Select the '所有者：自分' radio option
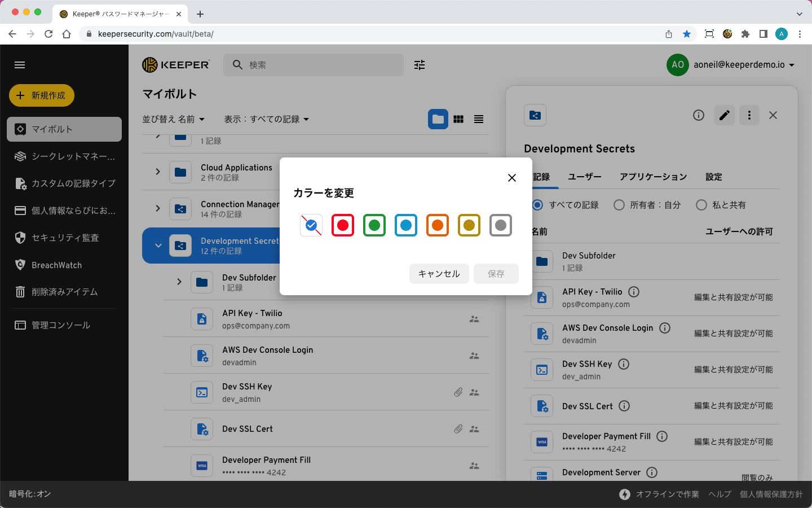812x508 pixels. 619,205
